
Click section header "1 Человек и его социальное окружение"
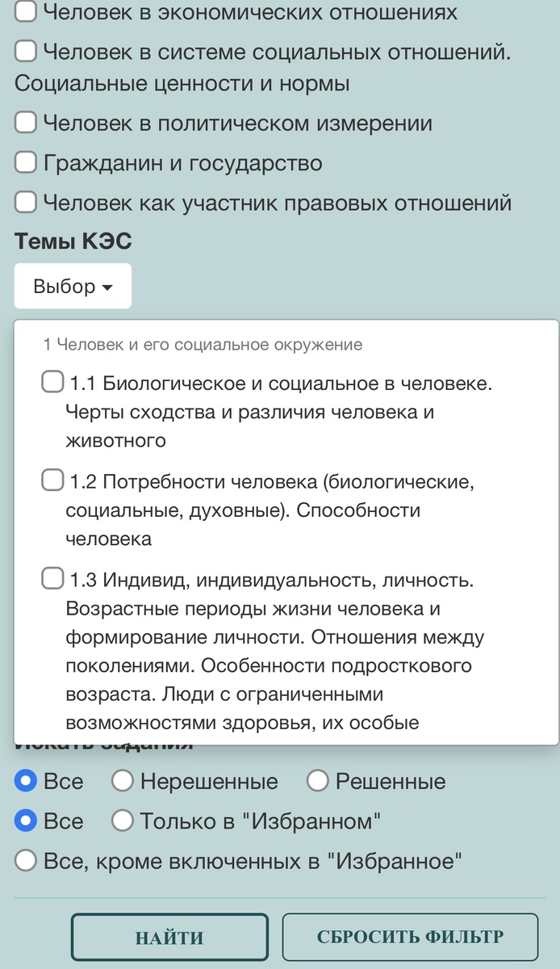[204, 344]
